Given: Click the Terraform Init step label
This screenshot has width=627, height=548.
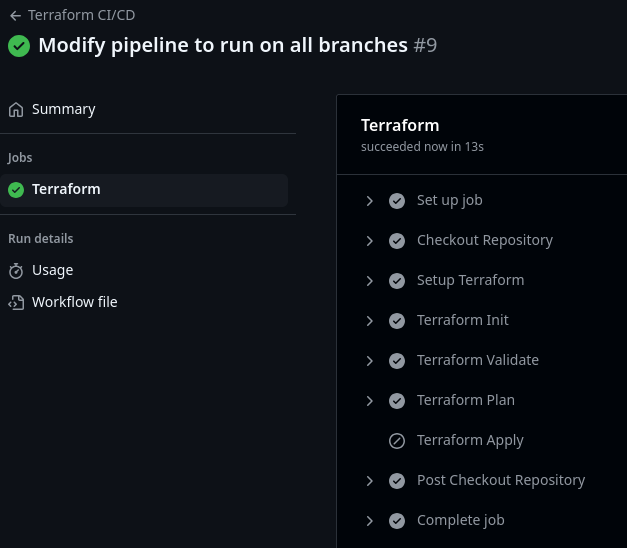Looking at the screenshot, I should [463, 320].
